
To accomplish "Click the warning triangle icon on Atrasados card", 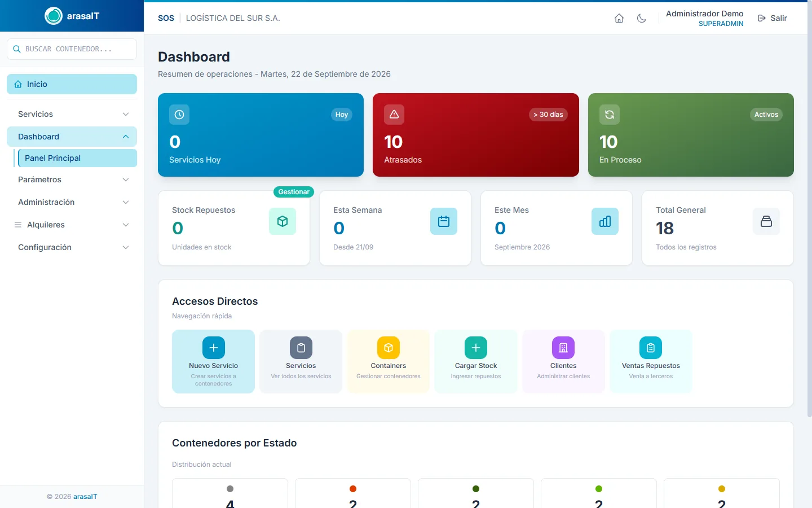I will pyautogui.click(x=394, y=115).
